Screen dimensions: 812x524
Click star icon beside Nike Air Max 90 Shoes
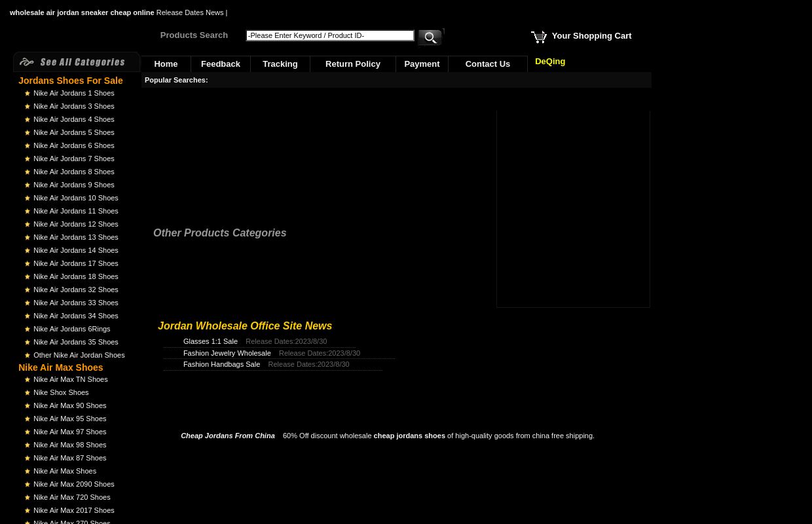tap(28, 406)
